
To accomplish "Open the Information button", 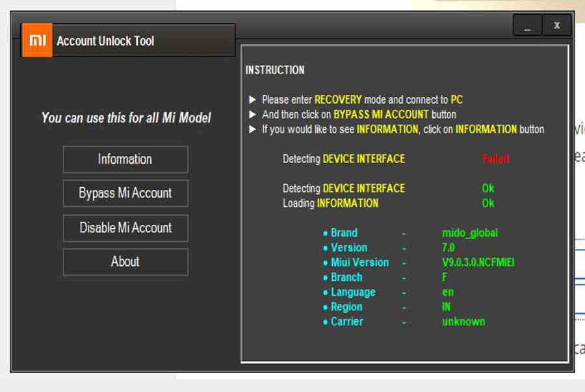I will pos(125,159).
